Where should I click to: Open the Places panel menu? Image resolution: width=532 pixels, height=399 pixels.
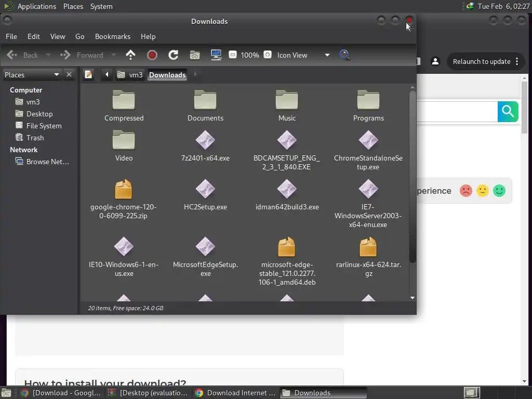tap(73, 6)
